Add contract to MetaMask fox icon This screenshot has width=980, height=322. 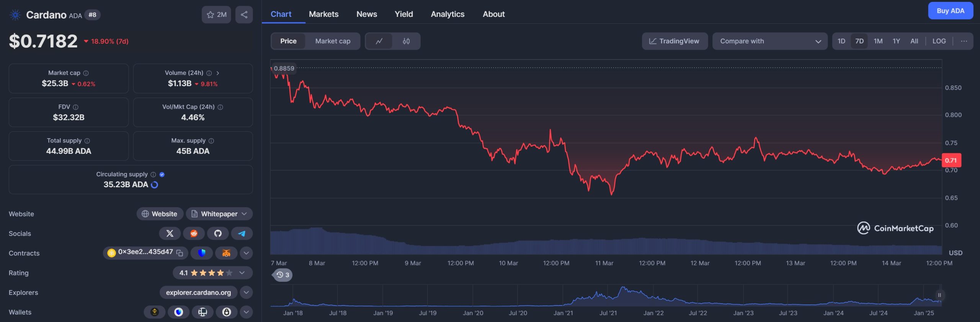coord(226,253)
